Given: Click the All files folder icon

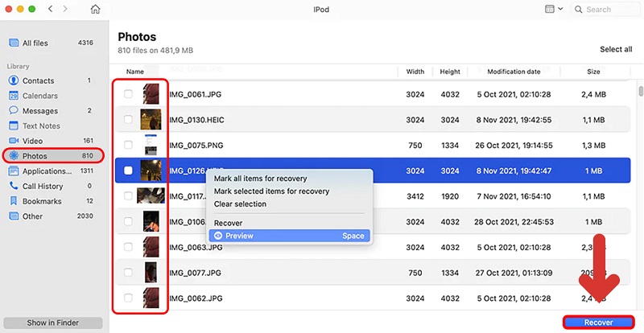Looking at the screenshot, I should point(14,43).
